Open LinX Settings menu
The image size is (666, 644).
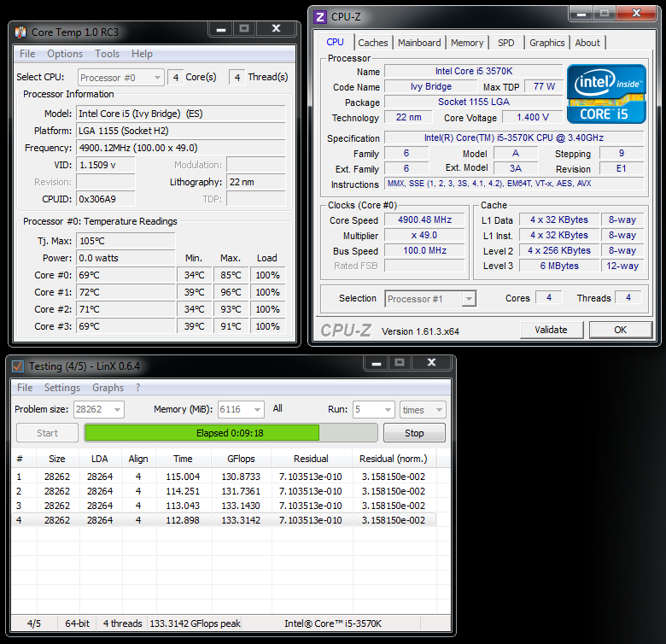[62, 388]
